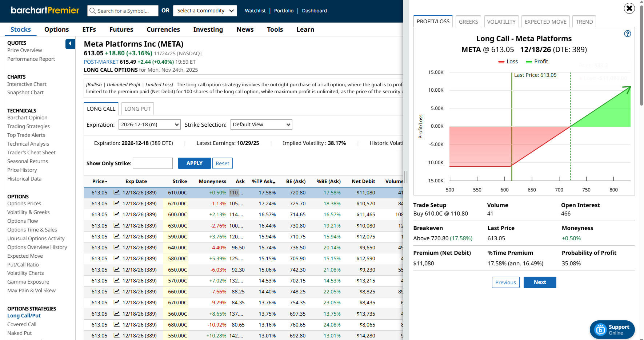Click the magnifier icon in the symbol search
This screenshot has width=644, height=340.
click(93, 11)
